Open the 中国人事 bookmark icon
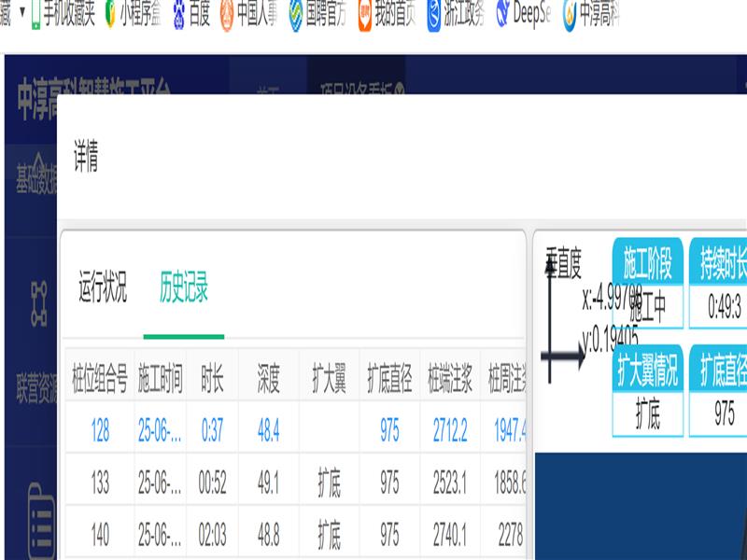Viewport: 747px width, 560px height. pyautogui.click(x=227, y=15)
